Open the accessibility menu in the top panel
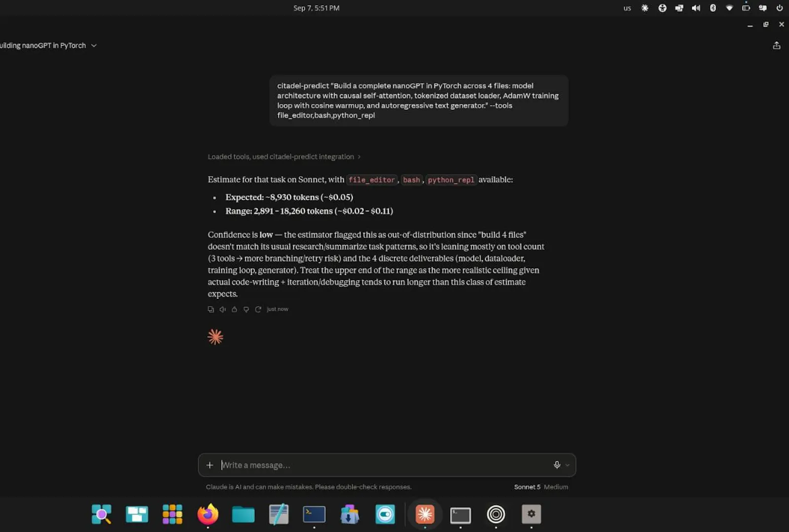This screenshot has height=532, width=789. (x=662, y=8)
